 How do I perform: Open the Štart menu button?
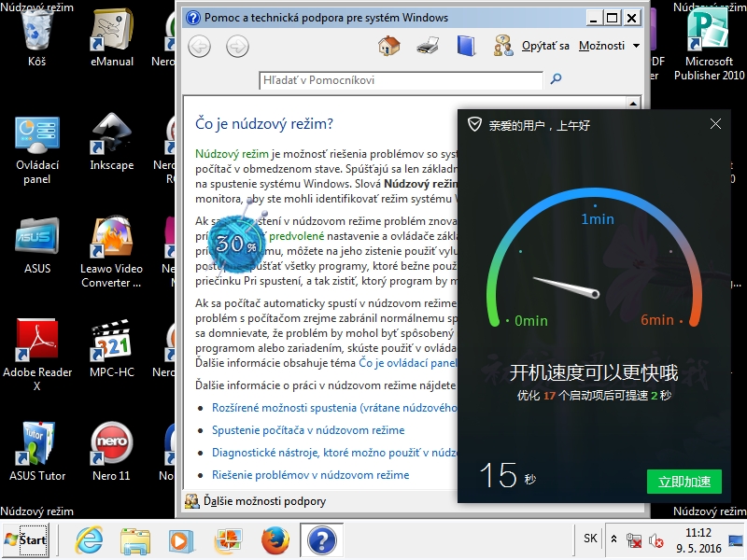pyautogui.click(x=25, y=540)
